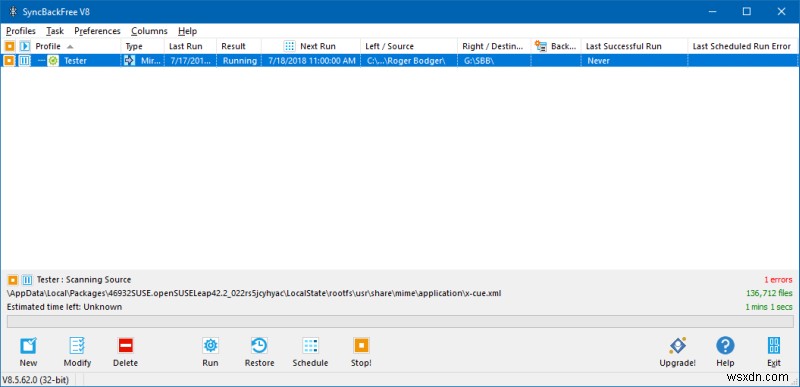Click the green status icon next to Tester
Screen dimensions: 800x387
53,61
